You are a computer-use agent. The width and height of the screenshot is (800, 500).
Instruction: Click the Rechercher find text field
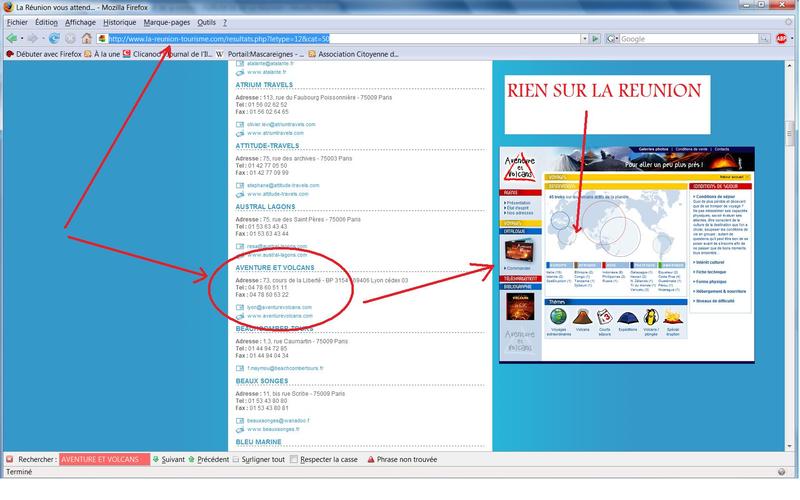(103, 458)
